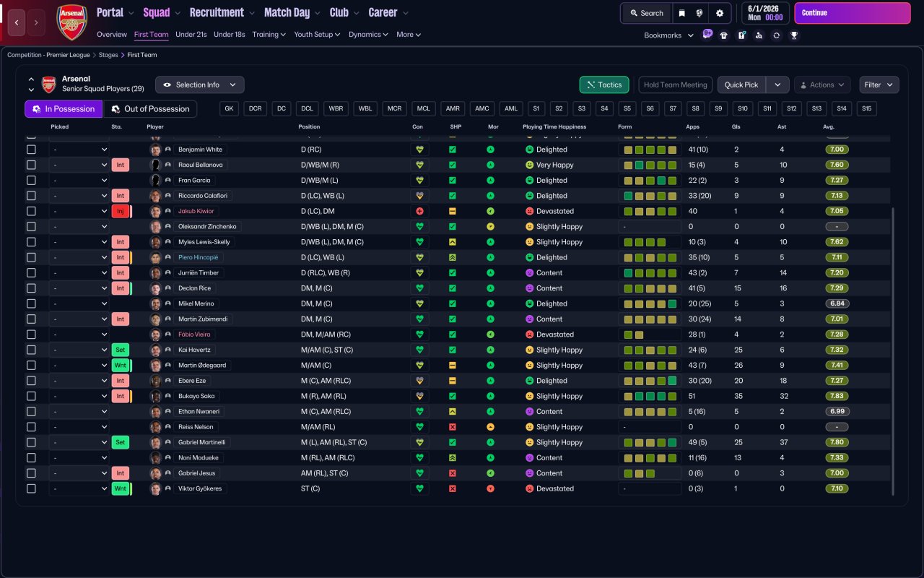The width and height of the screenshot is (924, 578).
Task: Tick the checkbox for Myles Lewis-Skelly
Action: point(31,242)
